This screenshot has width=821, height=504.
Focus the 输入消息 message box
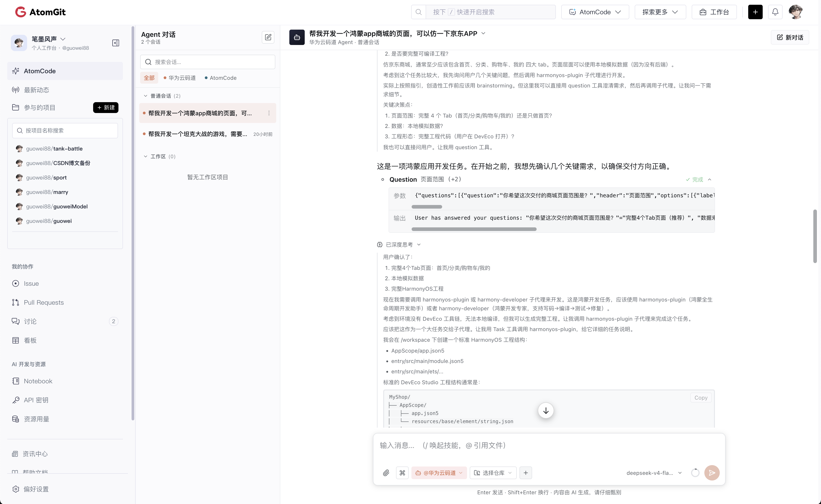click(549, 446)
